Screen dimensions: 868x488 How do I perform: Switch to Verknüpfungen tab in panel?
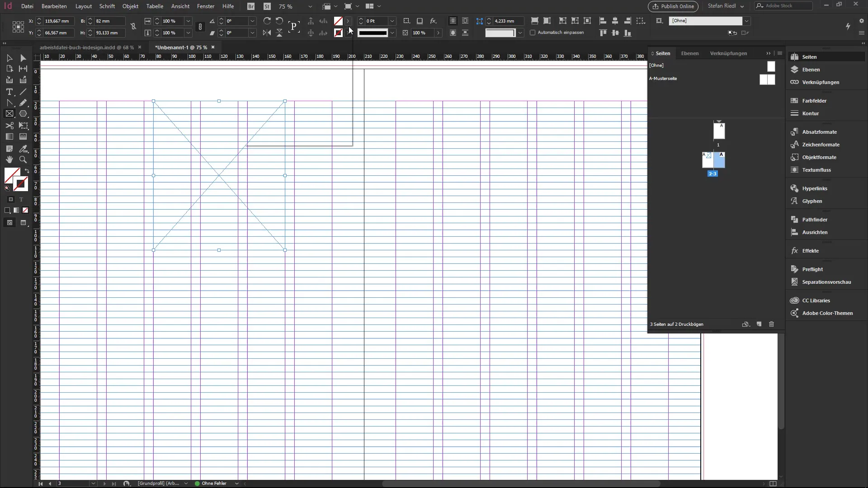tap(728, 53)
